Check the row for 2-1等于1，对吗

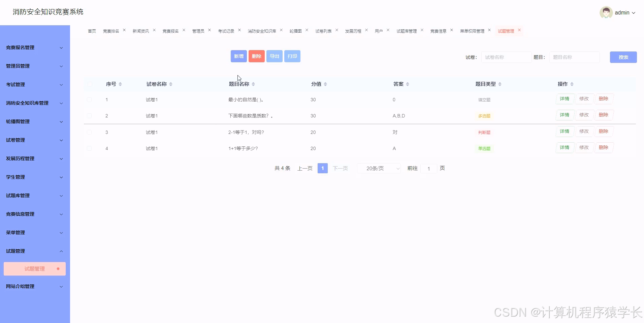(89, 132)
